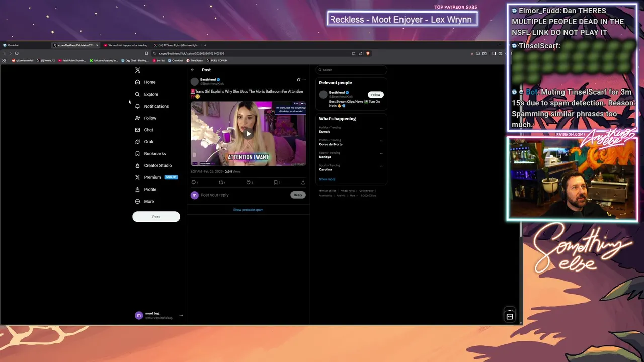Click Show probable spam link
Screen dimensions: 644x362
click(x=248, y=210)
